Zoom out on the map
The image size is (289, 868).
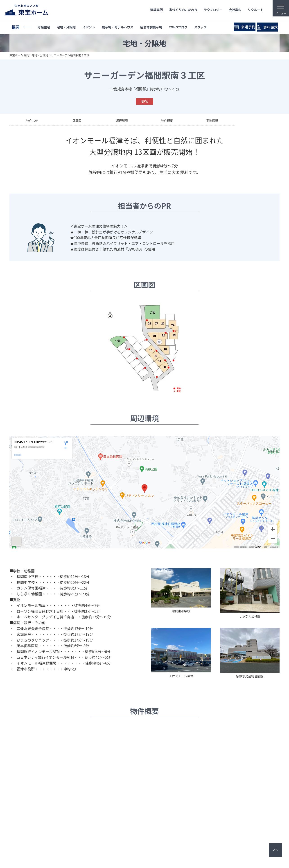point(273,539)
